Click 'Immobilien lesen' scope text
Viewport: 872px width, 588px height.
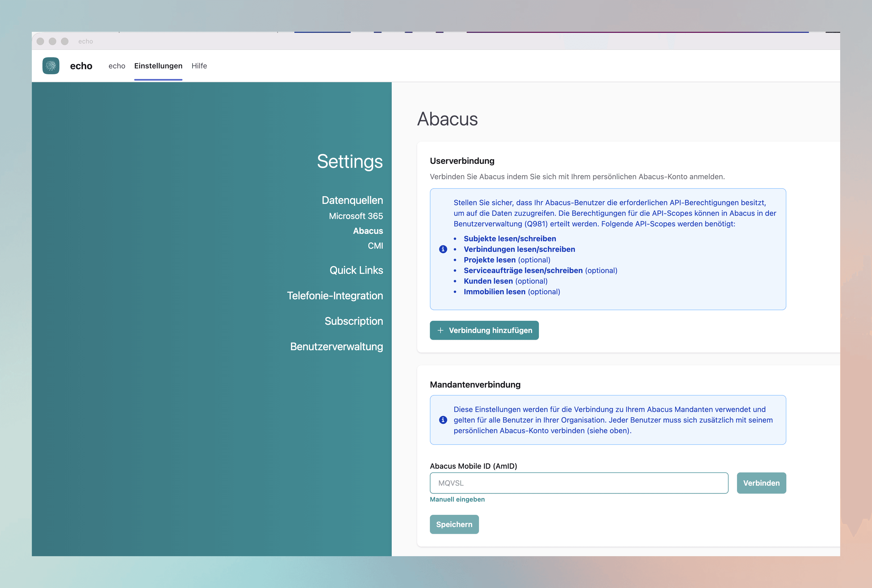[x=494, y=292]
